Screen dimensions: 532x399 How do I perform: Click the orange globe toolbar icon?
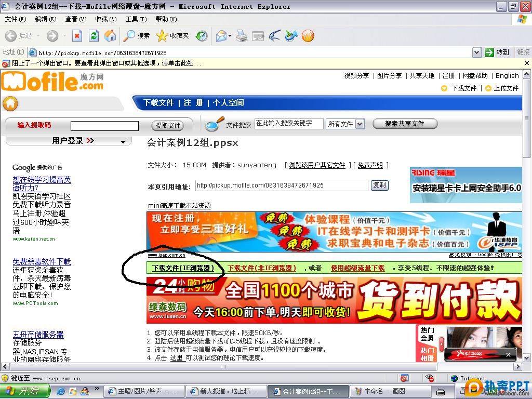click(308, 36)
